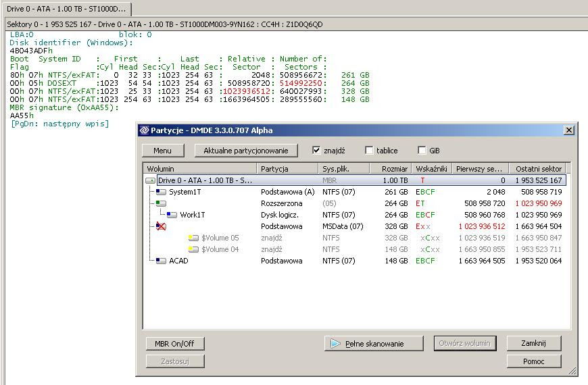The image size is (588, 385).
Task: Click the 80h boot flag entry
Action: click(17, 75)
